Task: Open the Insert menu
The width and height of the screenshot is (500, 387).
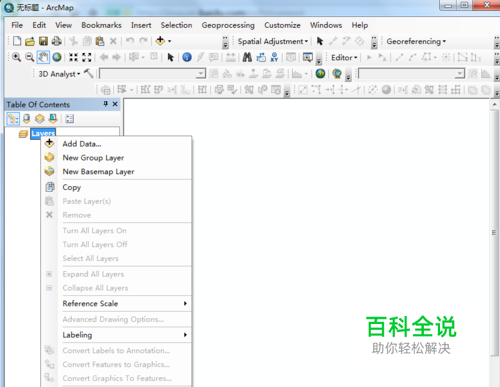Action: pyautogui.click(x=141, y=25)
